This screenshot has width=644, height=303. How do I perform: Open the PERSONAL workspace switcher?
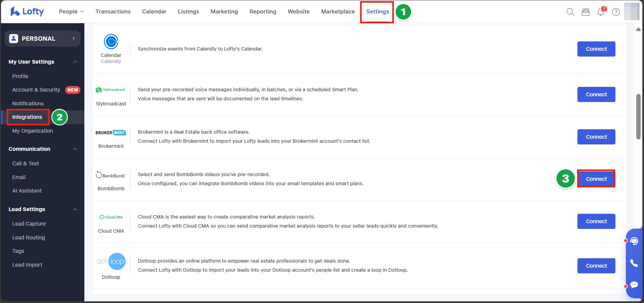coord(42,39)
